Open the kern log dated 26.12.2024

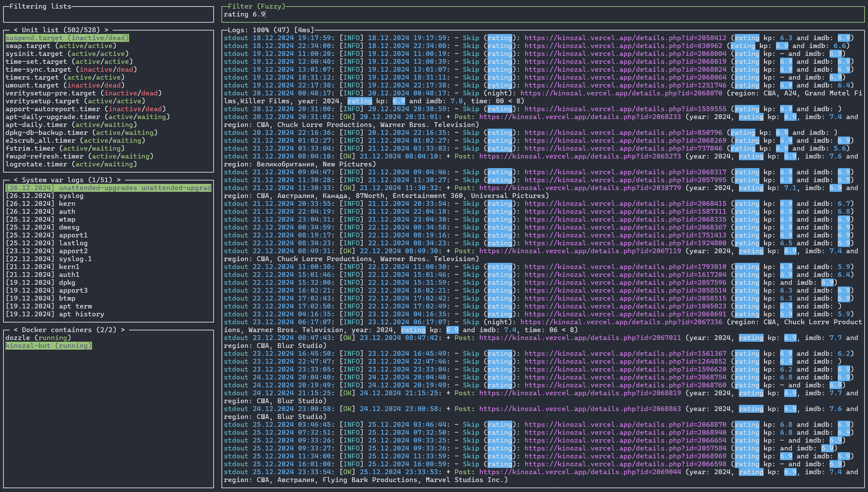[x=41, y=204]
